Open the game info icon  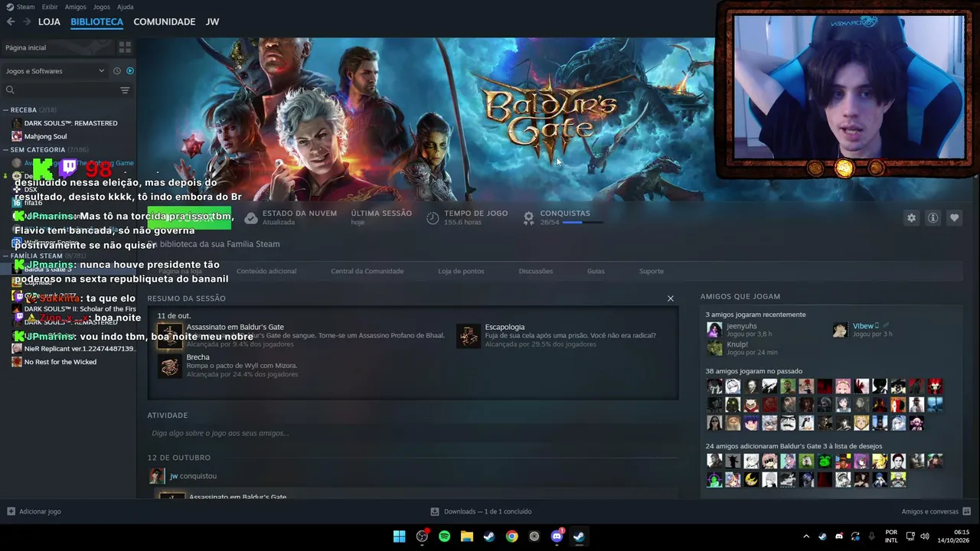coord(933,218)
